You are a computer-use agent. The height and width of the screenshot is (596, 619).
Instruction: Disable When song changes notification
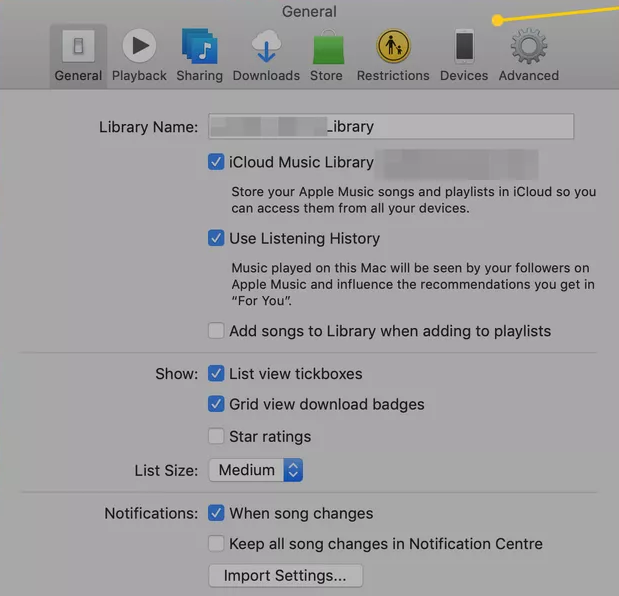pos(216,513)
